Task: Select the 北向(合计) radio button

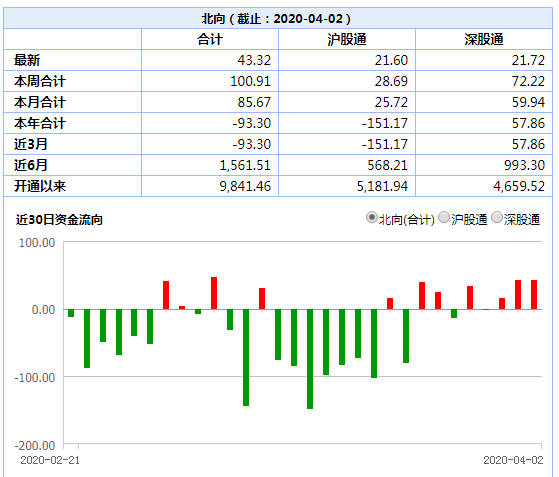Action: 371,217
